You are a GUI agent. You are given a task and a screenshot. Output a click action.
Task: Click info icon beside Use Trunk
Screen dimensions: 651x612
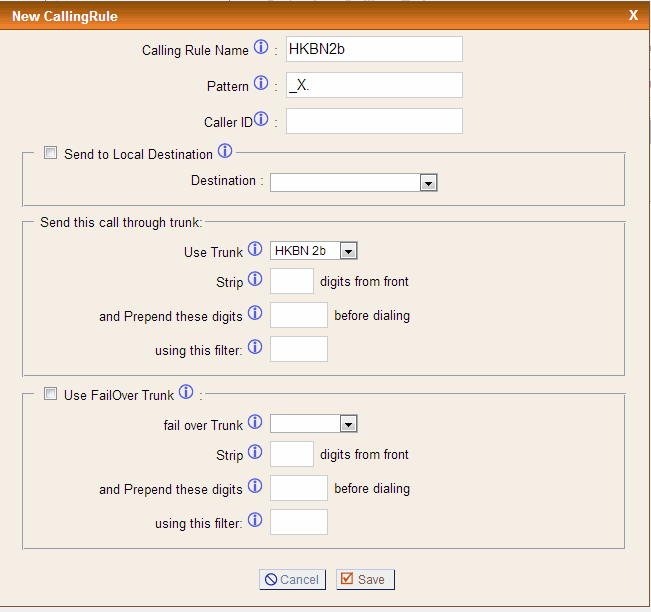pyautogui.click(x=255, y=249)
